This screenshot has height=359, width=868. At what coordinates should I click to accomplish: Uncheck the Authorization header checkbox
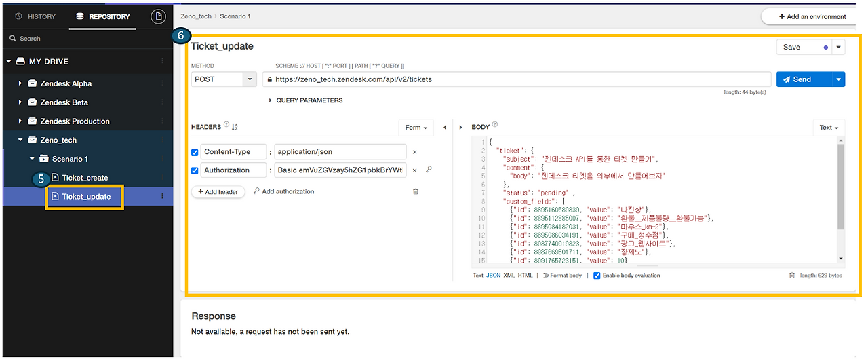(195, 170)
